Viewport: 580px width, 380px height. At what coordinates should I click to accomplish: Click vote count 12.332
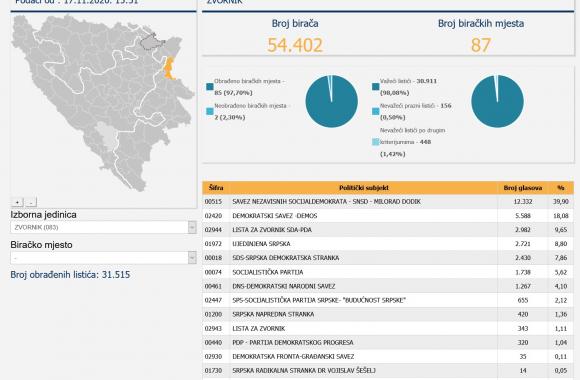[x=523, y=202]
